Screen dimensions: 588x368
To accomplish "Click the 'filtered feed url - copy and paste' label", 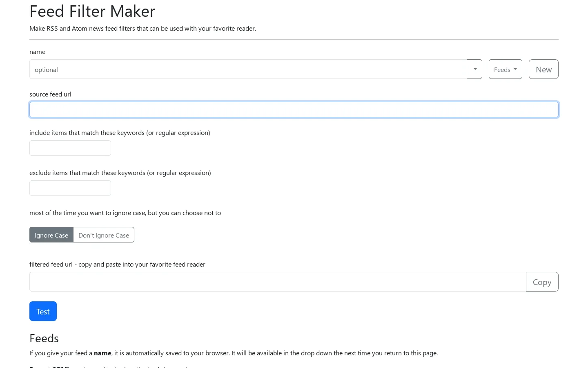I will 117,264.
